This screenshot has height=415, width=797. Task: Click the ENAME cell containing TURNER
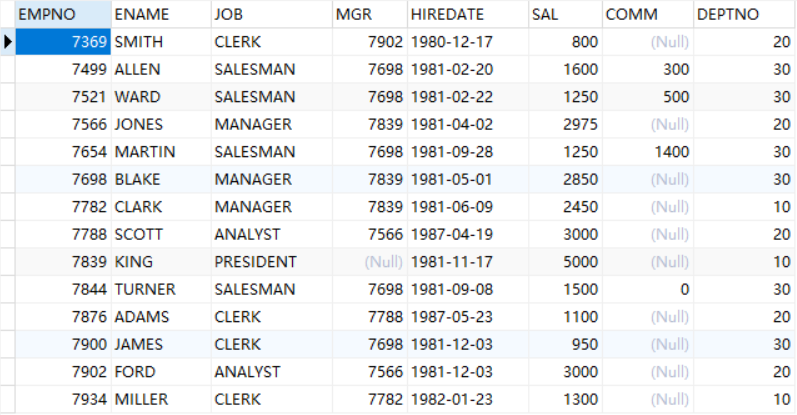(x=160, y=290)
